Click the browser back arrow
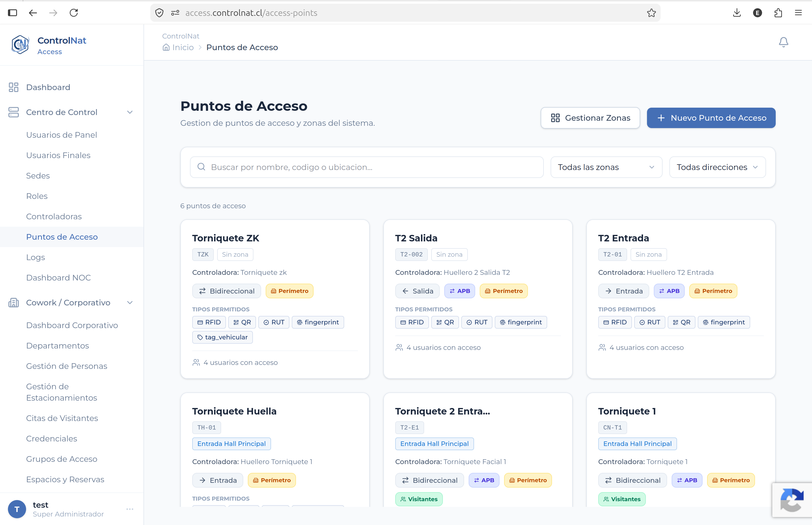Image resolution: width=812 pixels, height=525 pixels. tap(33, 13)
